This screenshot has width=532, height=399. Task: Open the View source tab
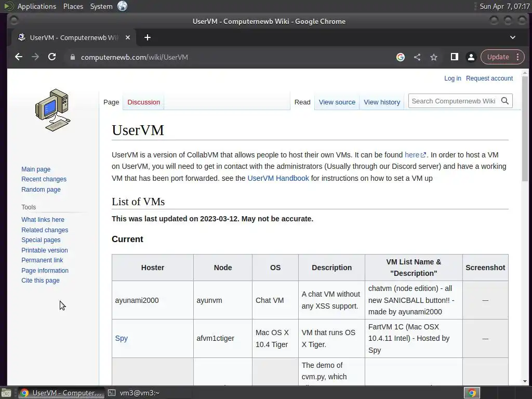[x=337, y=102]
